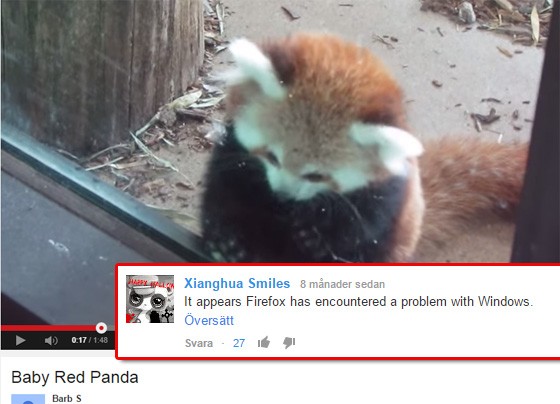Viewport: 560px width, 404px height.
Task: Mute the video with the speaker icon
Action: coord(51,340)
